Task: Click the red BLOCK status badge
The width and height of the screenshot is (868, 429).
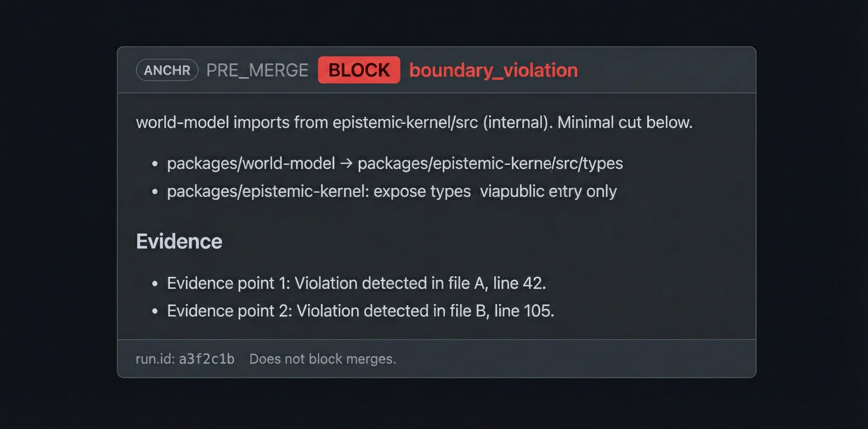Action: 359,70
